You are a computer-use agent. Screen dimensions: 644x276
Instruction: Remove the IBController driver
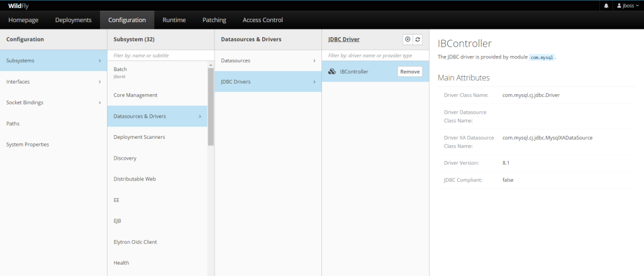point(410,72)
